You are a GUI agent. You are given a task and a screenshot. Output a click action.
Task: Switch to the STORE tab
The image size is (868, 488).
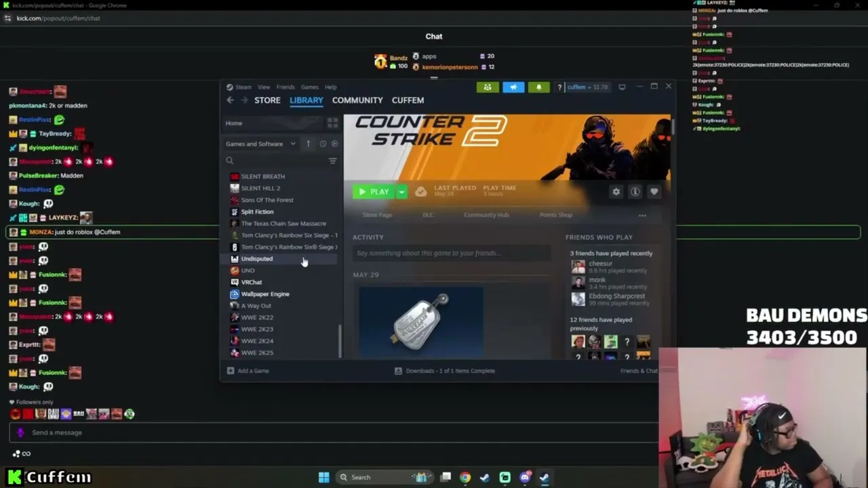[267, 100]
